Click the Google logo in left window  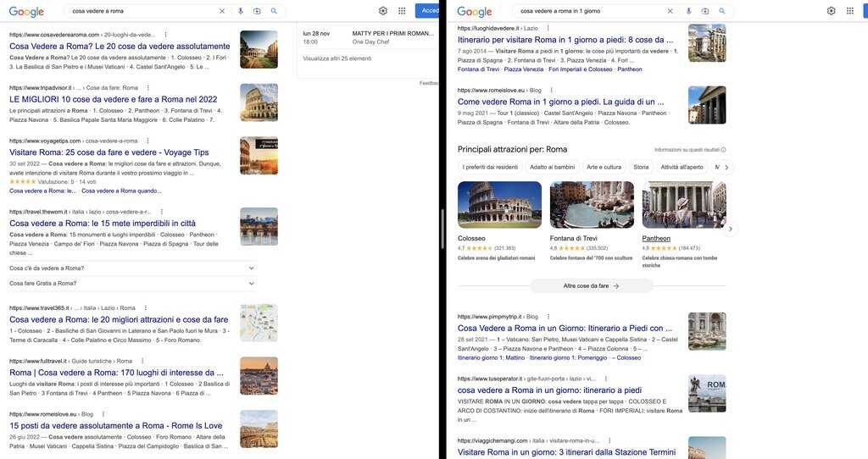[x=26, y=12]
